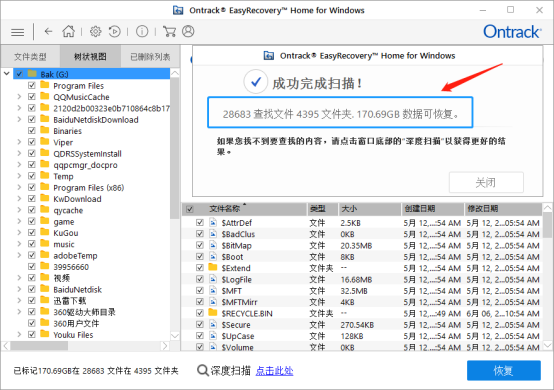The image size is (554, 390).
Task: Uncheck the $MFTMirr file checkbox
Action: 200,302
